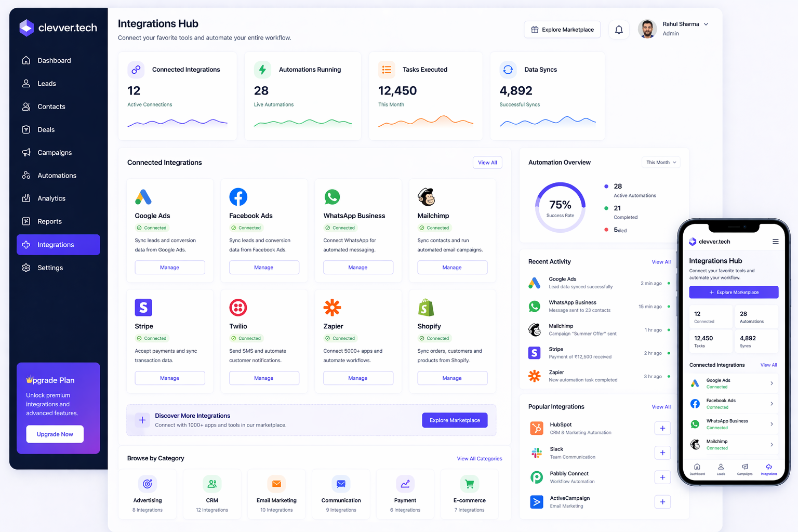Click the Upgrade Now button
798x532 pixels.
55,434
